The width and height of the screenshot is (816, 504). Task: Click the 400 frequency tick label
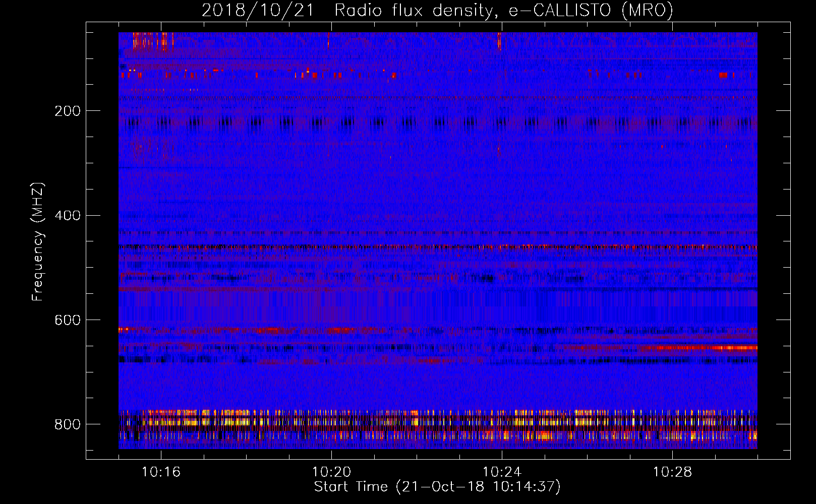point(68,216)
